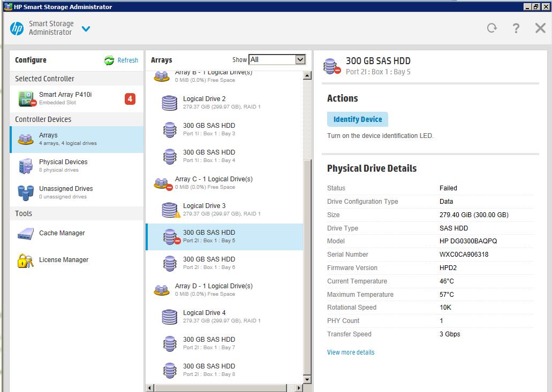
Task: Select Array D - 1 Logical Drive(s) row
Action: (225, 290)
